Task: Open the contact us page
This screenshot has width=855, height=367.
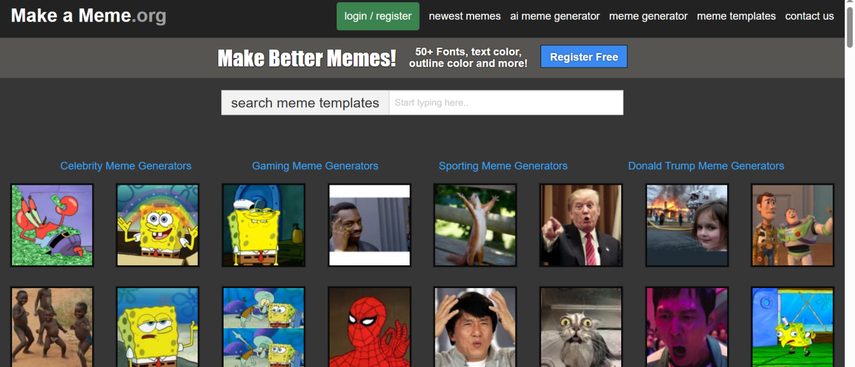Action: click(x=809, y=16)
